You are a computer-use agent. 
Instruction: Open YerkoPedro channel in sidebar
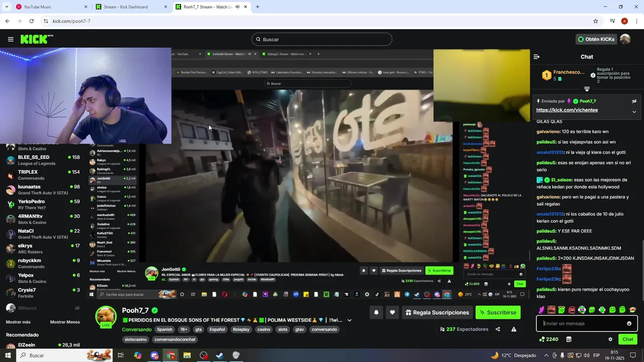pos(43,204)
